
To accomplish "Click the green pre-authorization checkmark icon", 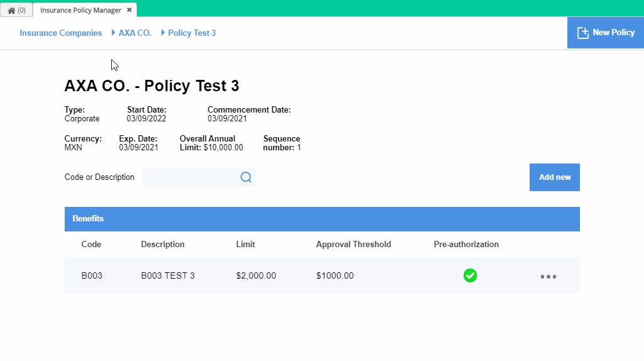I will pyautogui.click(x=470, y=275).
